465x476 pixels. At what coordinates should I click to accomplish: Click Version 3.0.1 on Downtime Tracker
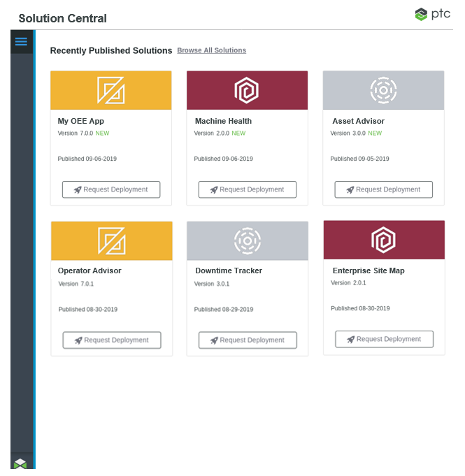point(212,284)
